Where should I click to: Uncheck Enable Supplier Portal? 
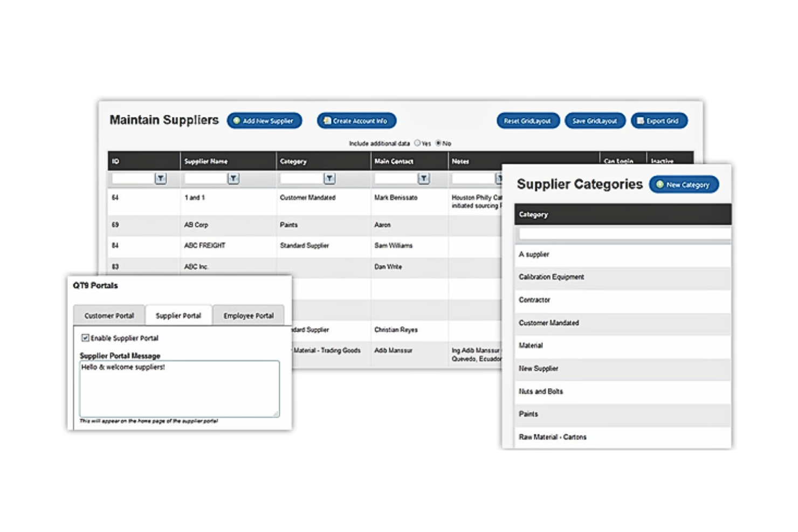[x=85, y=338]
